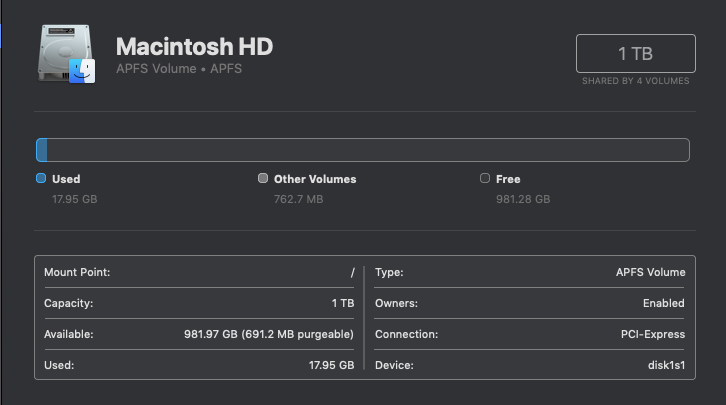Viewport: 726px width, 405px height.
Task: Click the Free legend swatch
Action: pos(485,178)
